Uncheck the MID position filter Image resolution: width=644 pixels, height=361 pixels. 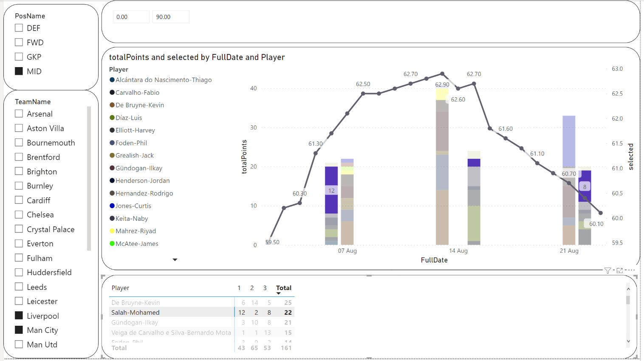click(x=19, y=71)
